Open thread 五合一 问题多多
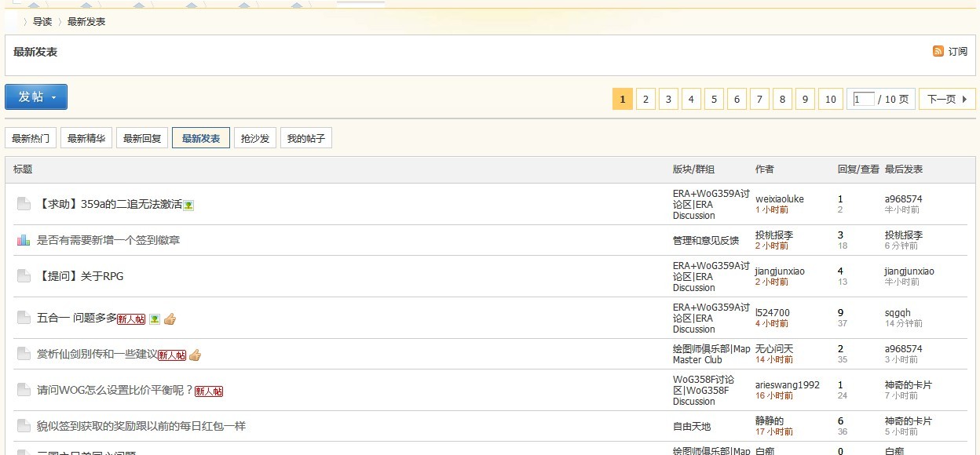 (x=76, y=318)
